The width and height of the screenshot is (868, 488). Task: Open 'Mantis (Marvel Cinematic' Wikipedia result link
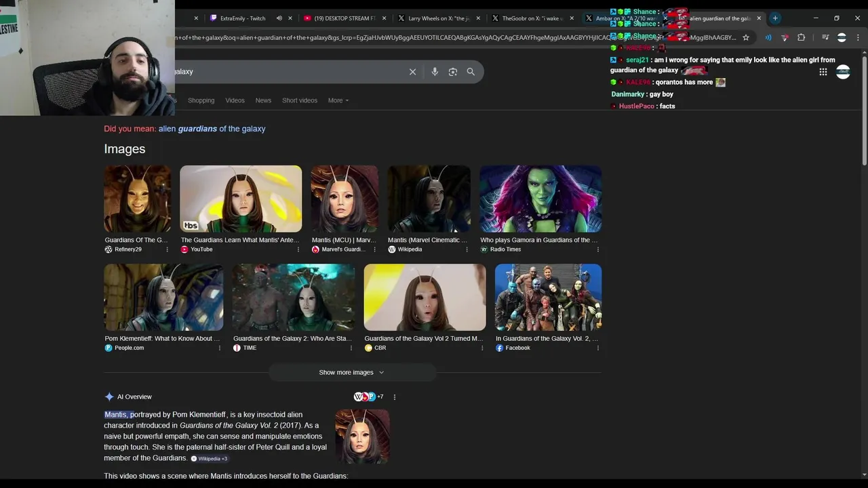pyautogui.click(x=427, y=240)
